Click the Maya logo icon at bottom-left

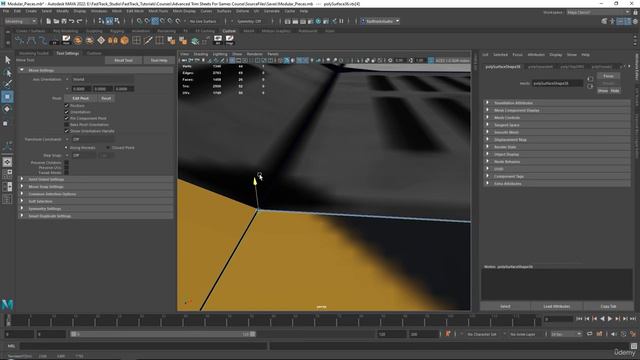7,304
